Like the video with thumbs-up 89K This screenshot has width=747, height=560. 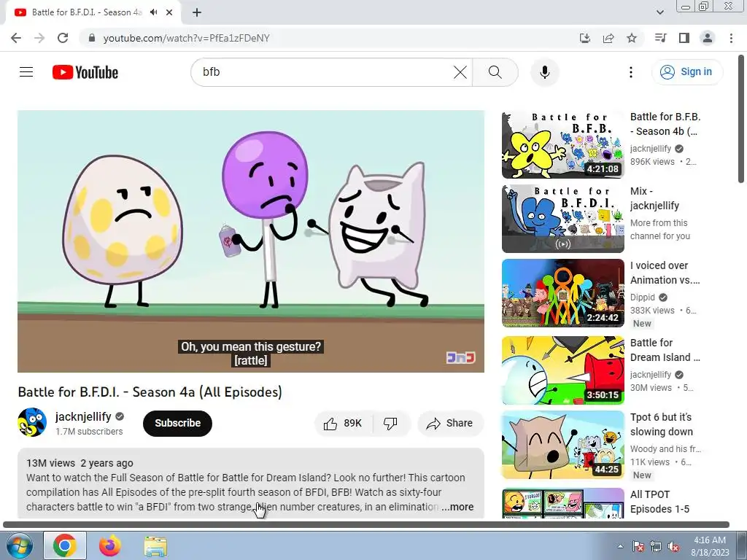(343, 424)
